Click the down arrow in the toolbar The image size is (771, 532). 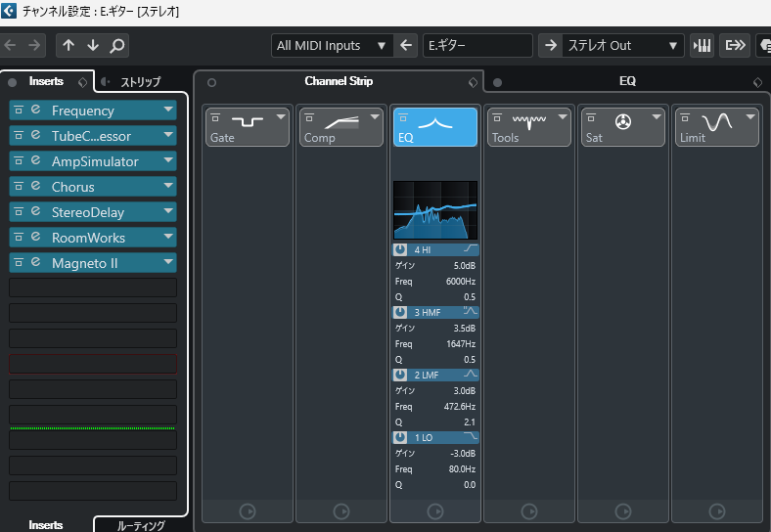tap(93, 45)
